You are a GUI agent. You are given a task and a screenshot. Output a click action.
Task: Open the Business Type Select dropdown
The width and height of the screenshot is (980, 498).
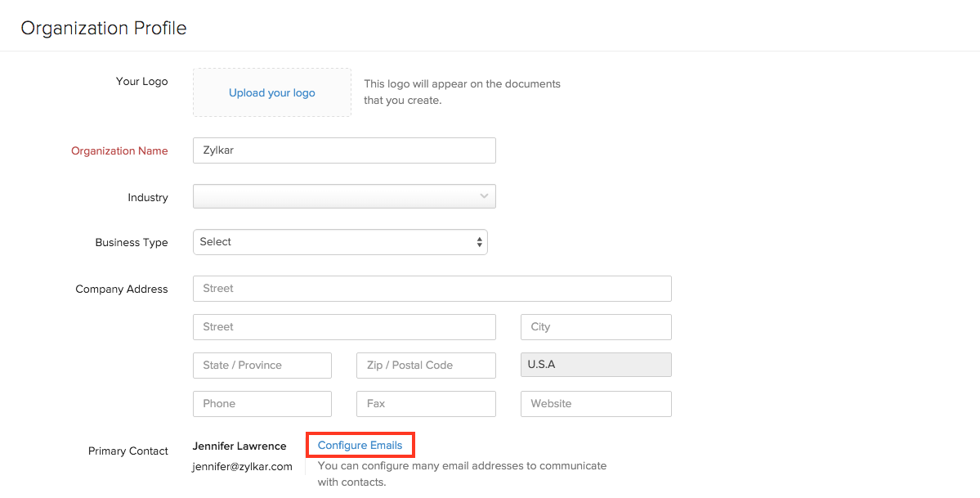click(339, 241)
